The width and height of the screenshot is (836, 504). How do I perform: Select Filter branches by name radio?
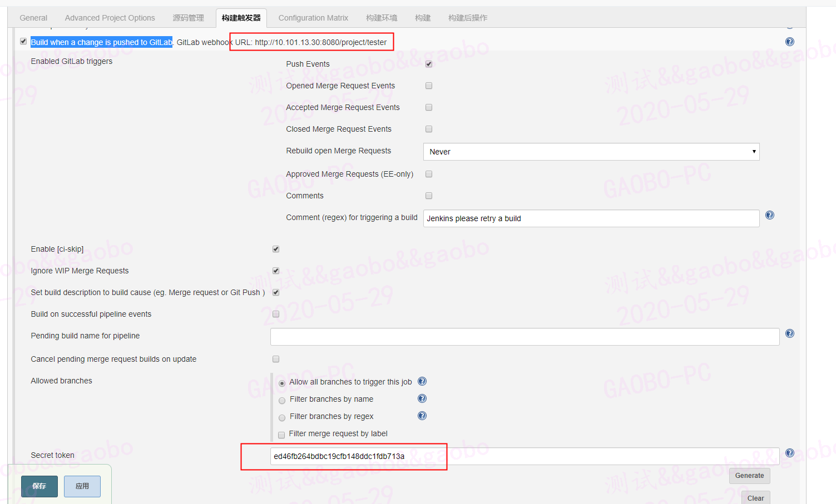pyautogui.click(x=282, y=400)
